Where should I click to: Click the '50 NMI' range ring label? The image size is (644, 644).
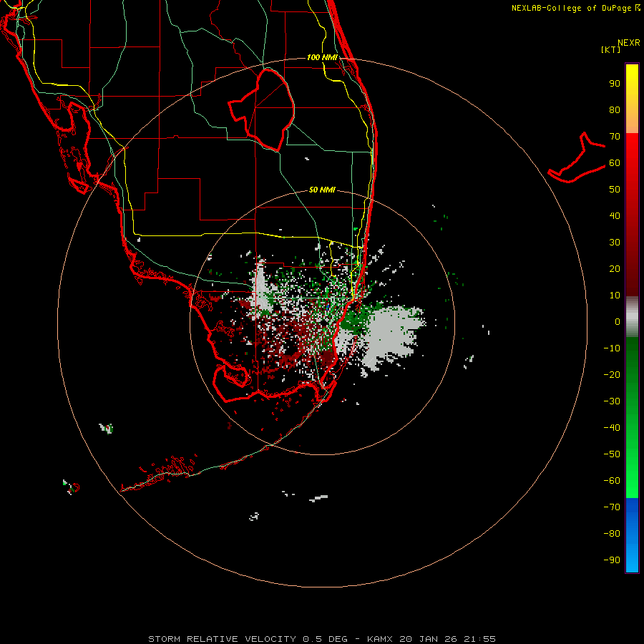point(322,190)
